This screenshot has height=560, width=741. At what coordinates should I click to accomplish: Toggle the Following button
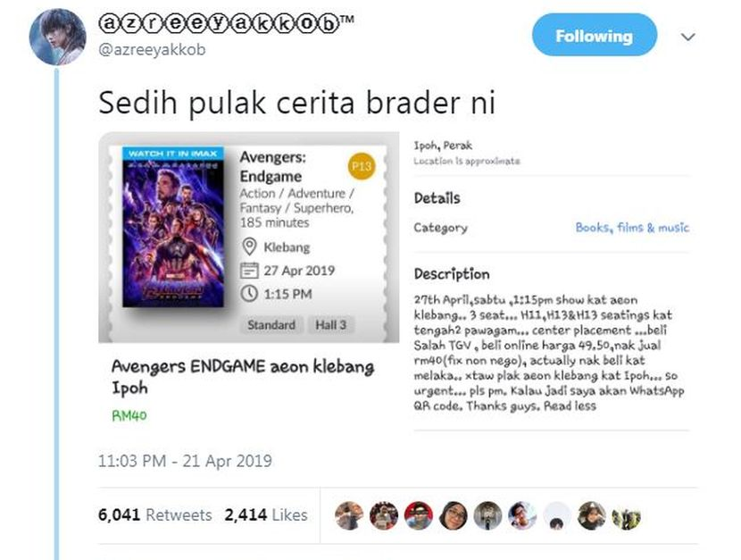[x=594, y=35]
